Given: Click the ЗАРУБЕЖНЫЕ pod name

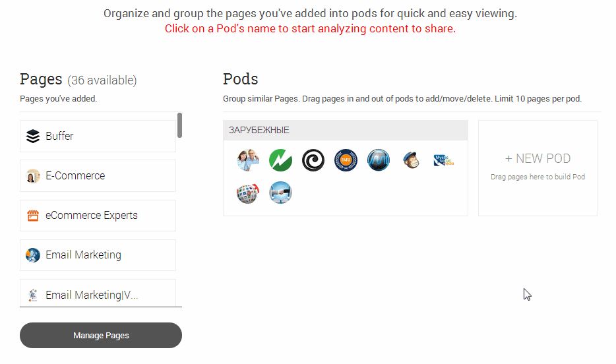Looking at the screenshot, I should click(259, 131).
